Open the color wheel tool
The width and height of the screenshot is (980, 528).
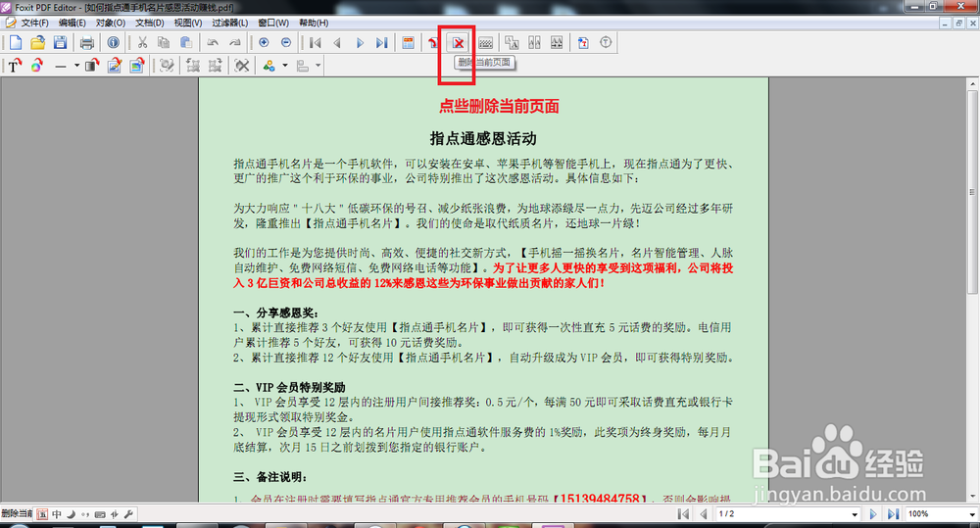(x=37, y=65)
